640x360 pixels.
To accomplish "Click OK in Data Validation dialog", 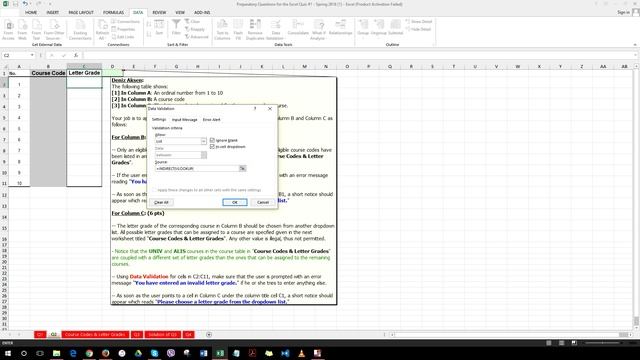I will (235, 202).
